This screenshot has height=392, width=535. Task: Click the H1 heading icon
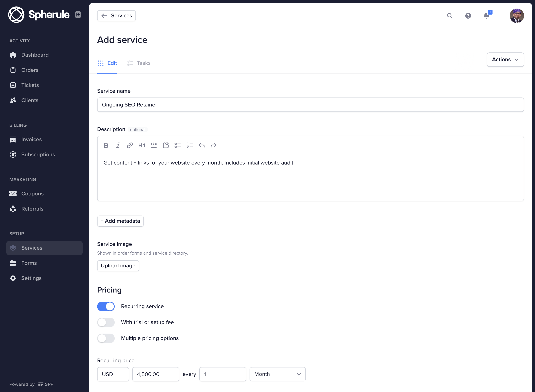(141, 145)
